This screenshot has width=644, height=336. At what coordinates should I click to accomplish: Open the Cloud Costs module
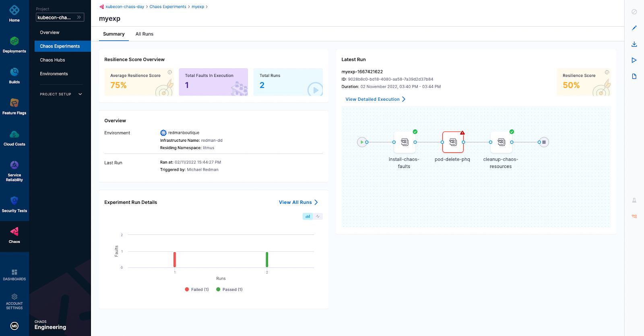click(x=14, y=137)
